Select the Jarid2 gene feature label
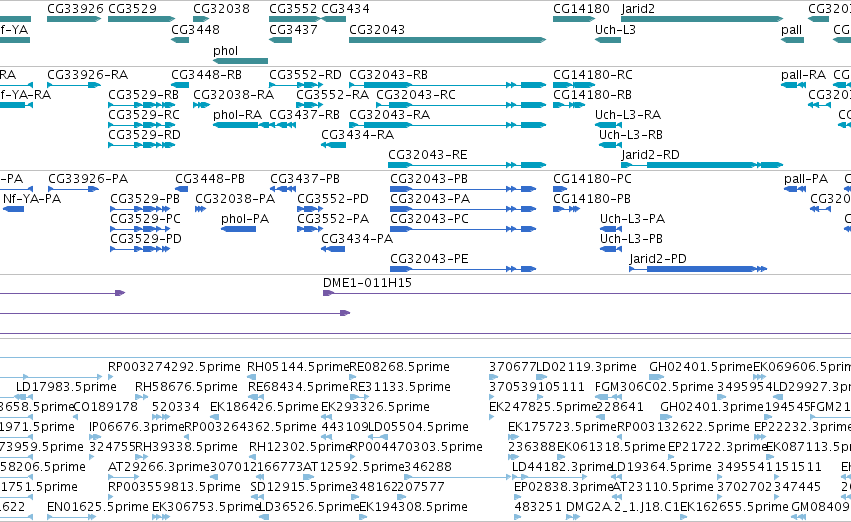This screenshot has width=851, height=522. pyautogui.click(x=638, y=9)
